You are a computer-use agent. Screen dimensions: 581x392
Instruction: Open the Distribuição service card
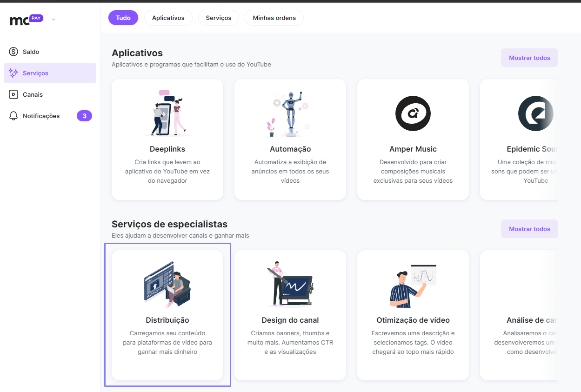pyautogui.click(x=167, y=315)
